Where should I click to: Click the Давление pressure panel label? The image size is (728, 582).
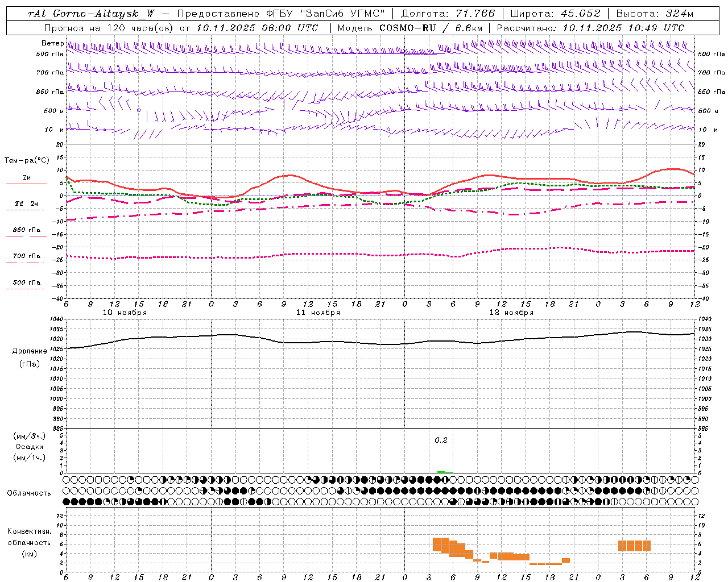(30, 351)
